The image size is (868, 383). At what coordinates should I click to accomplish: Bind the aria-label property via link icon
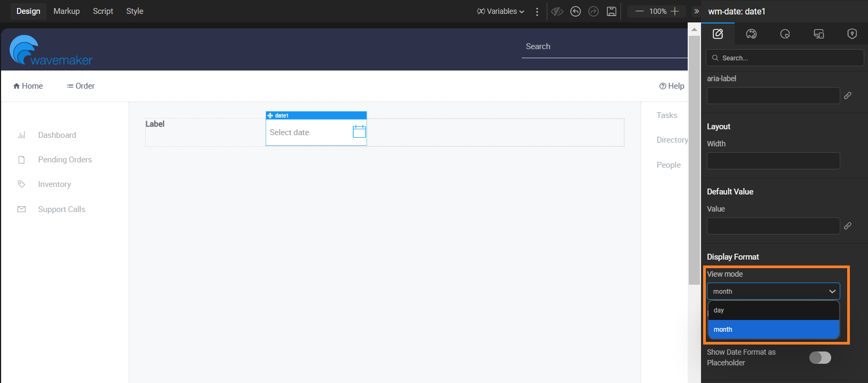(x=847, y=96)
